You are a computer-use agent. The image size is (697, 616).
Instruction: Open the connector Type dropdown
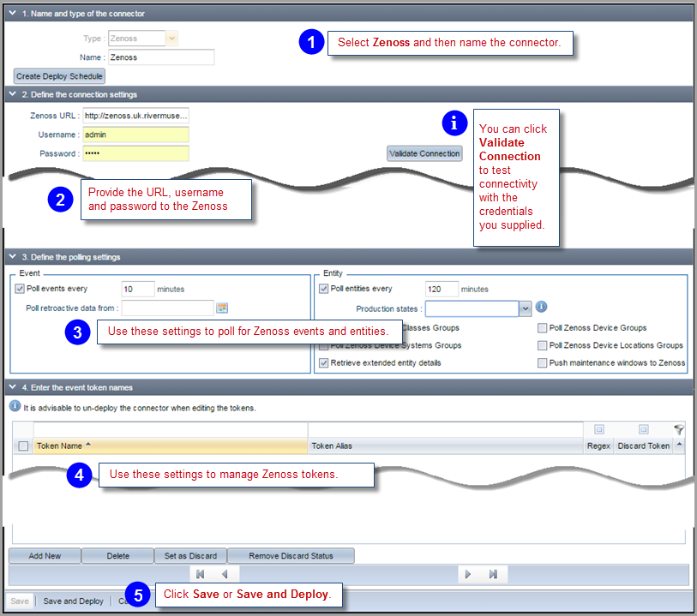tap(172, 39)
